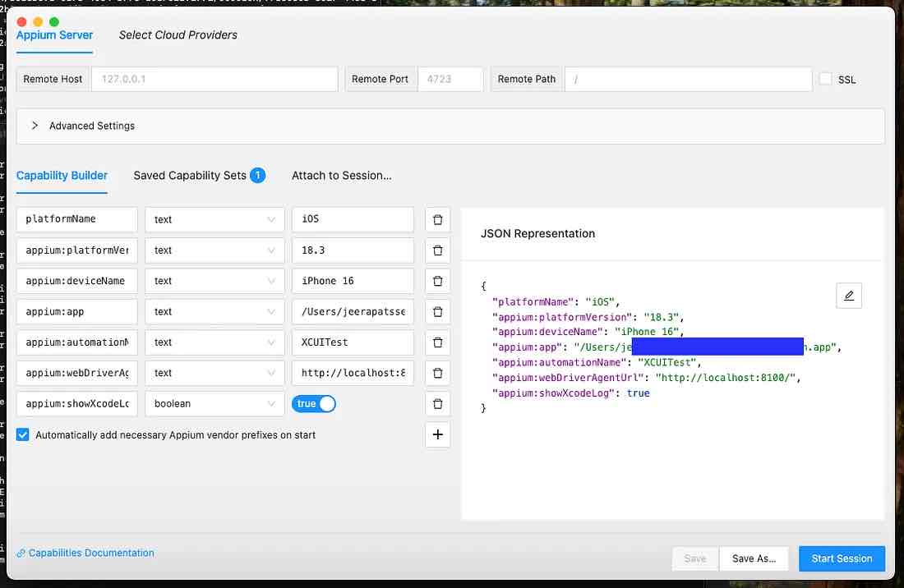Delete the XCUITest automationName capability row

click(x=437, y=342)
